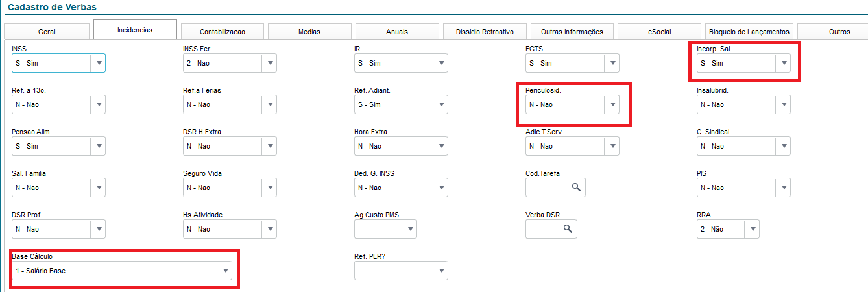Expand the Hora Extra dropdown arrow
868x292 pixels.
tap(441, 146)
